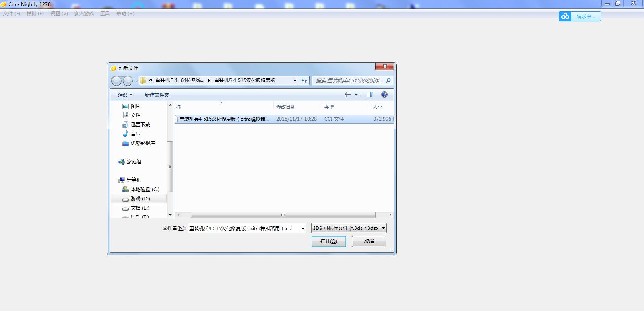Screen dimensions: 644x311
Task: Click the 取消 (Cancel) button
Action: pyautogui.click(x=369, y=241)
